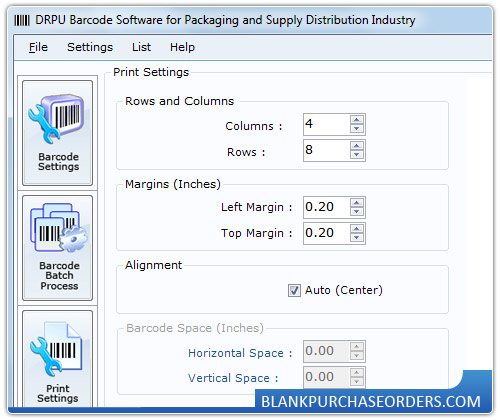Open the Print Settings sidebar icon
Viewport: 500px width, 420px height.
[x=57, y=359]
